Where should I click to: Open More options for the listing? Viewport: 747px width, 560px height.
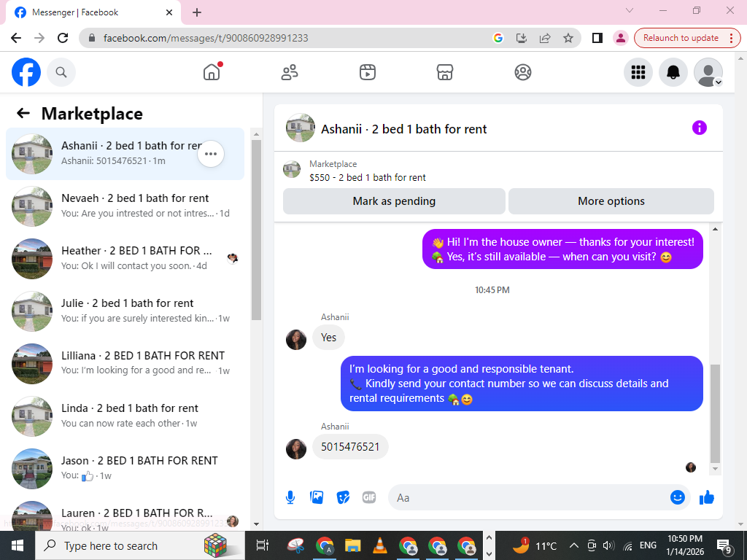(611, 201)
